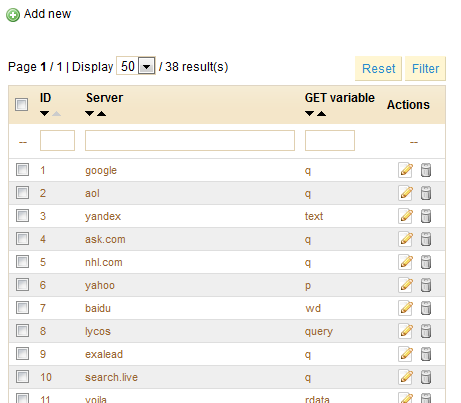Sort GET variable column descending

click(x=309, y=114)
